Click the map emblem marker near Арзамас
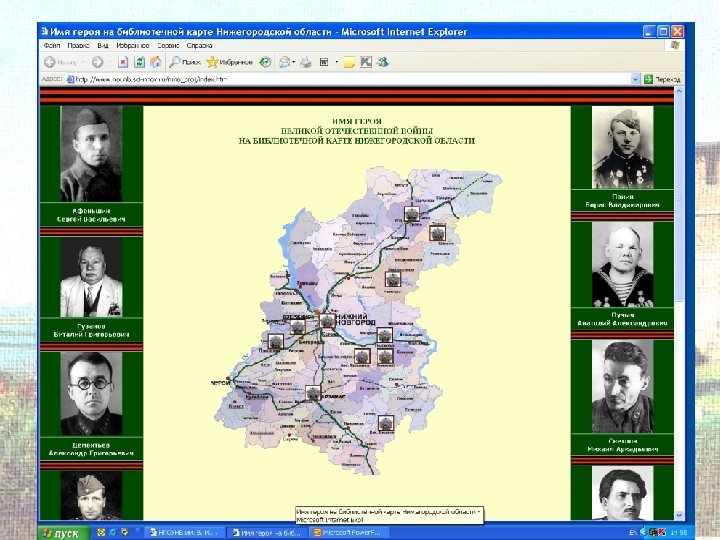The image size is (720, 540). 313,393
